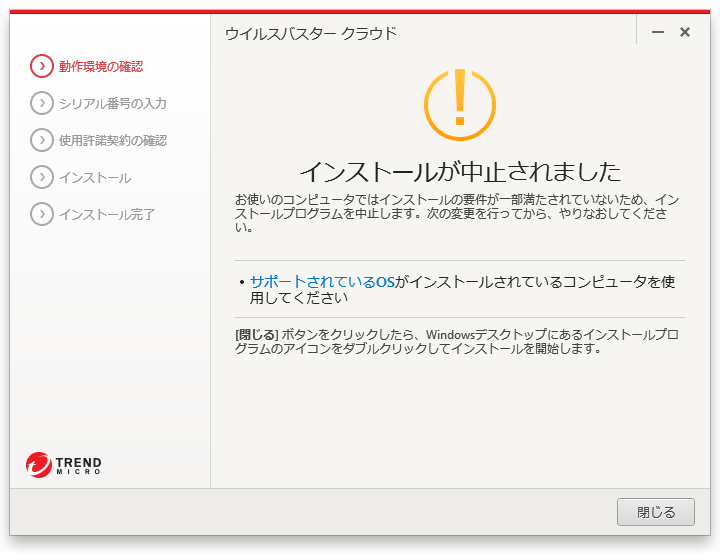
Task: Minimize the installer window
Action: coord(658,32)
